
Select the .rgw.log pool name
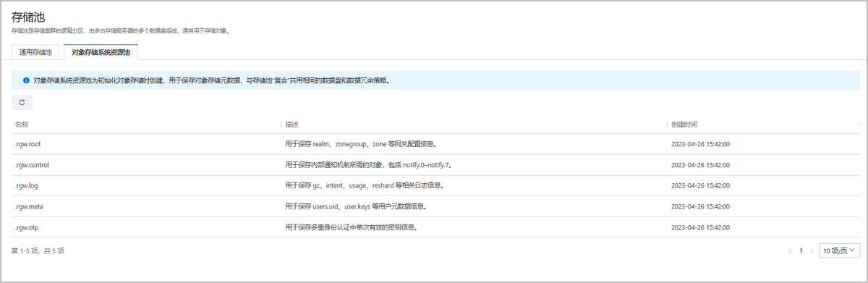26,185
